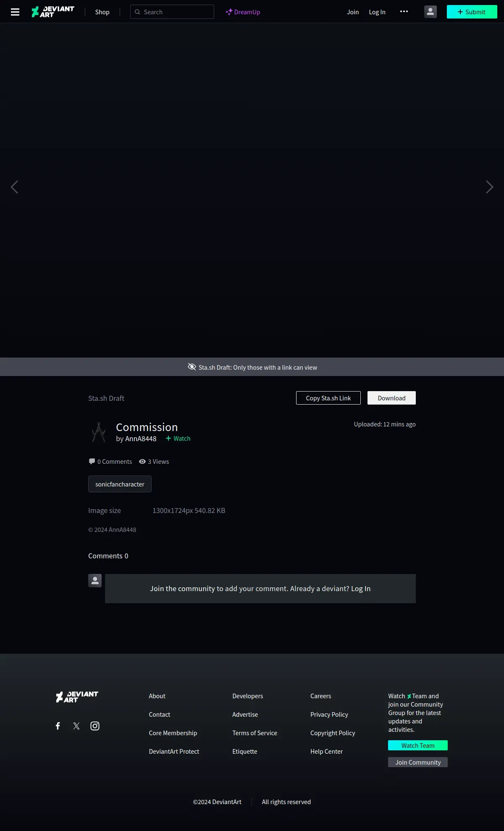The height and width of the screenshot is (831, 504).
Task: Click the Submit button
Action: (472, 12)
